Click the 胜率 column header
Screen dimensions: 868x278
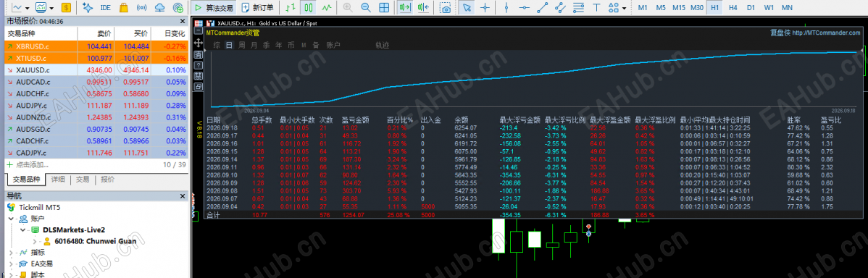pyautogui.click(x=794, y=119)
